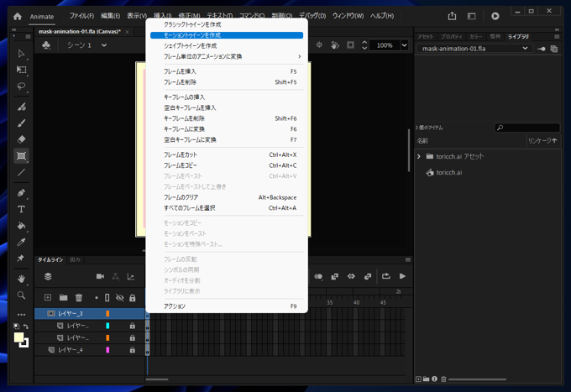Click the library search field

coord(526,128)
